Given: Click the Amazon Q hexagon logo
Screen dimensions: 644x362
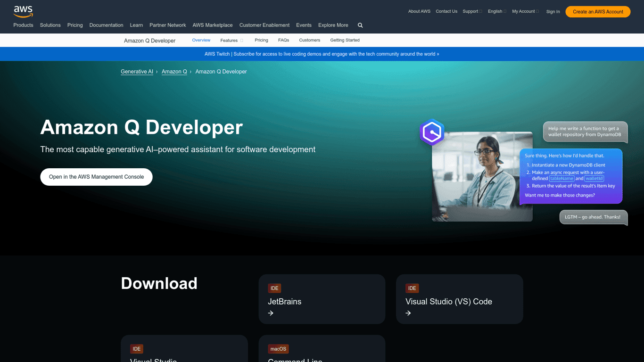Looking at the screenshot, I should coord(432,132).
